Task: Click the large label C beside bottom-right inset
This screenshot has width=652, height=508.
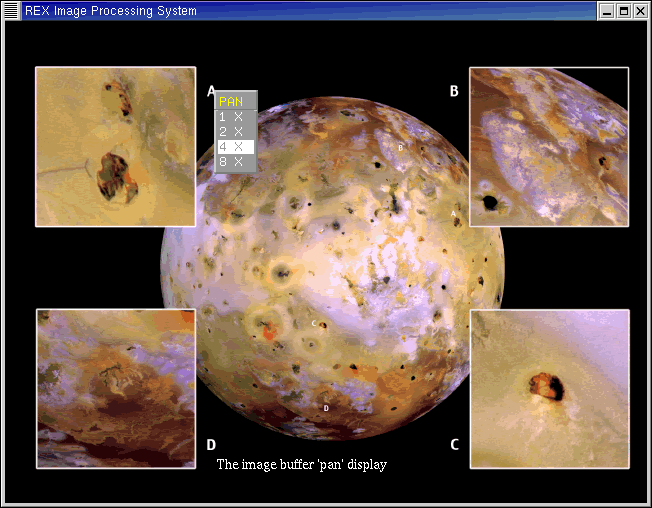Action: click(x=454, y=444)
